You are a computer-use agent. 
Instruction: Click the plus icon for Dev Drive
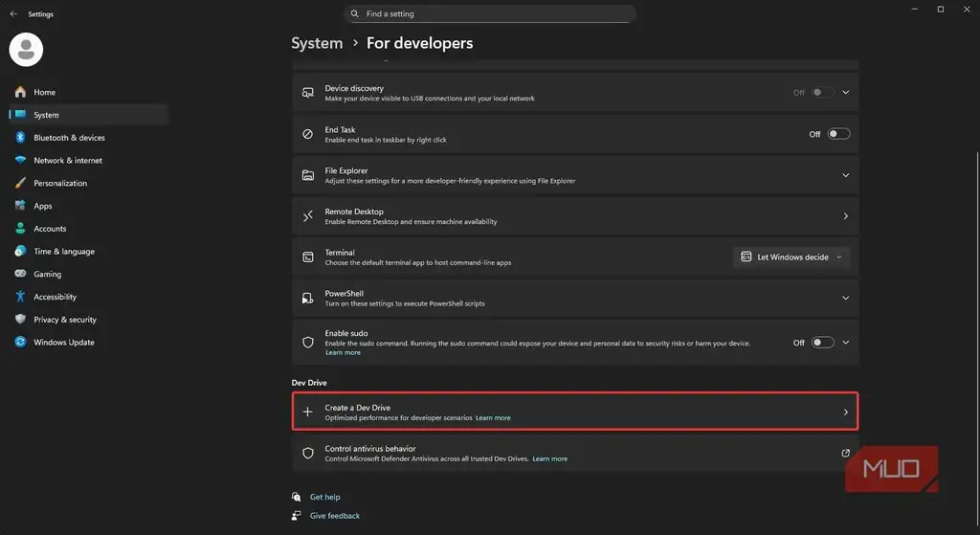[x=307, y=412]
